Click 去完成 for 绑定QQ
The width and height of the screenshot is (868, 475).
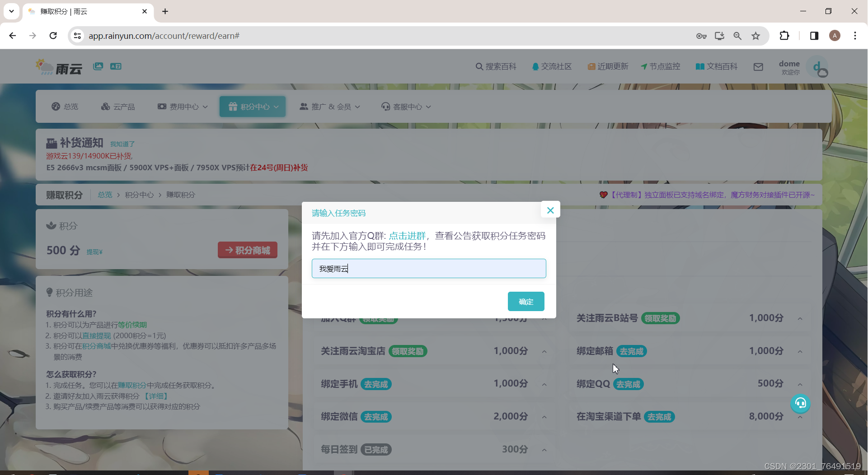pyautogui.click(x=629, y=384)
